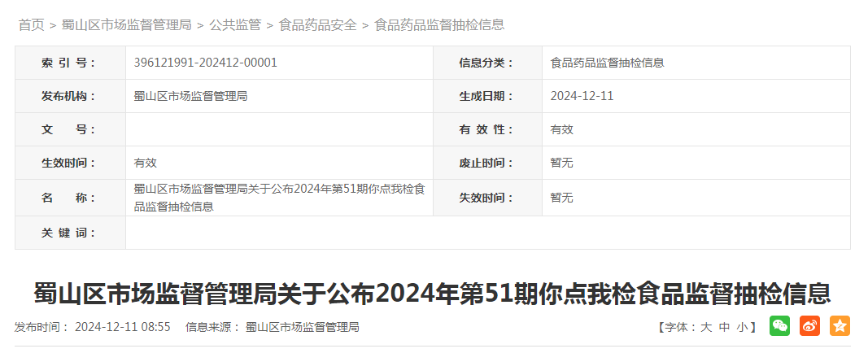The width and height of the screenshot is (868, 353).
Task: Open 食品药品安全 breadcrumb link
Action: click(x=318, y=25)
